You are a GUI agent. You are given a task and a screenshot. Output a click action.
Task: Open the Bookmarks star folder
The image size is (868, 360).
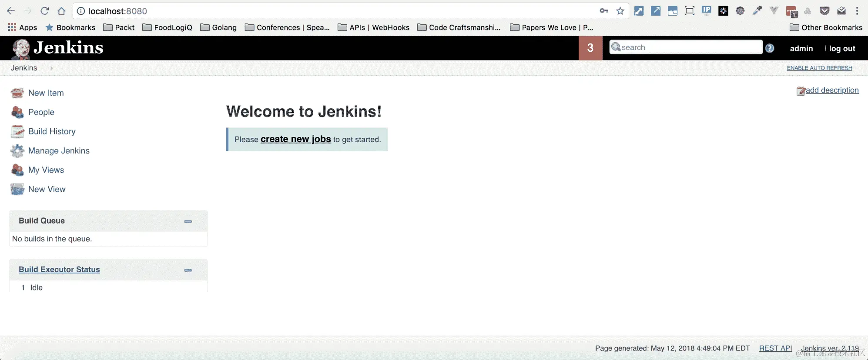[70, 27]
